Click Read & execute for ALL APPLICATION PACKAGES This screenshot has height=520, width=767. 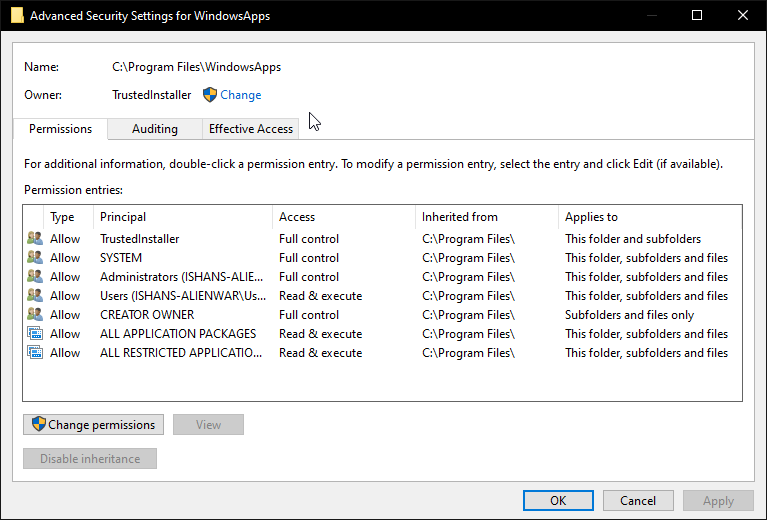click(x=320, y=334)
